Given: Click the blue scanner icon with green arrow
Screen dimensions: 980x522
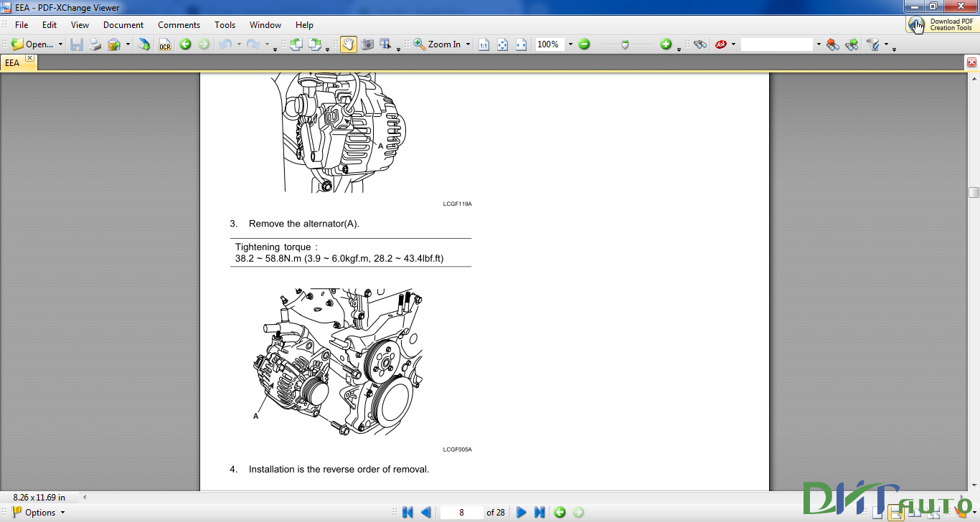Looking at the screenshot, I should tap(144, 44).
